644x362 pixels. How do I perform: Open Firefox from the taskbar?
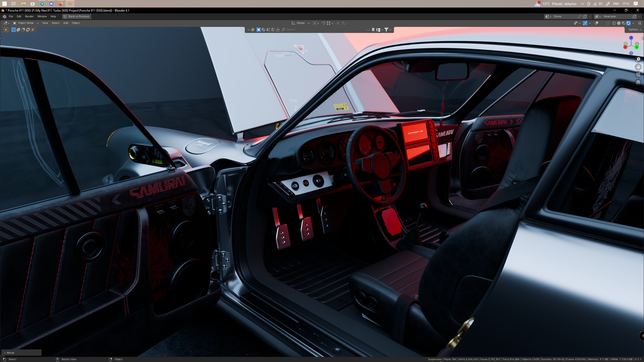[61, 4]
